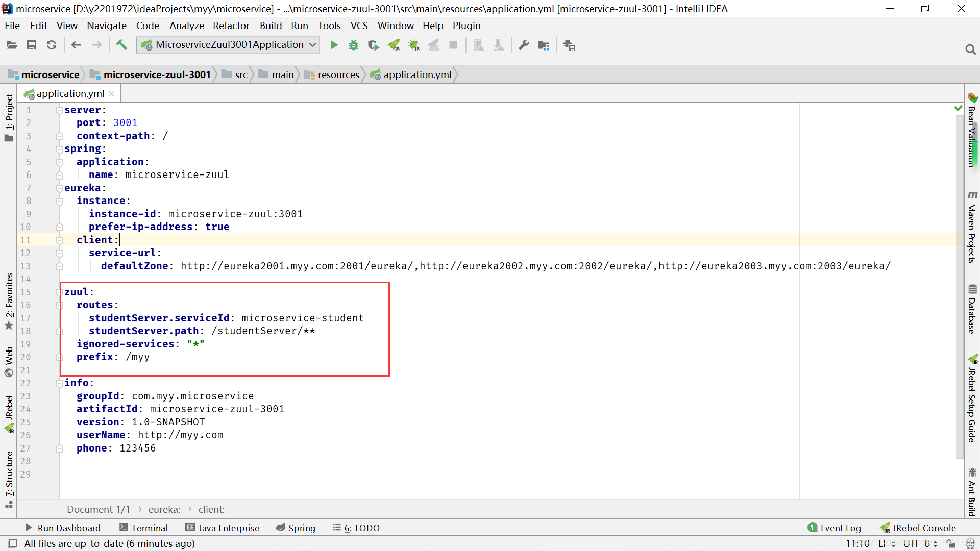Debug with JRebel bug icon

(x=413, y=45)
